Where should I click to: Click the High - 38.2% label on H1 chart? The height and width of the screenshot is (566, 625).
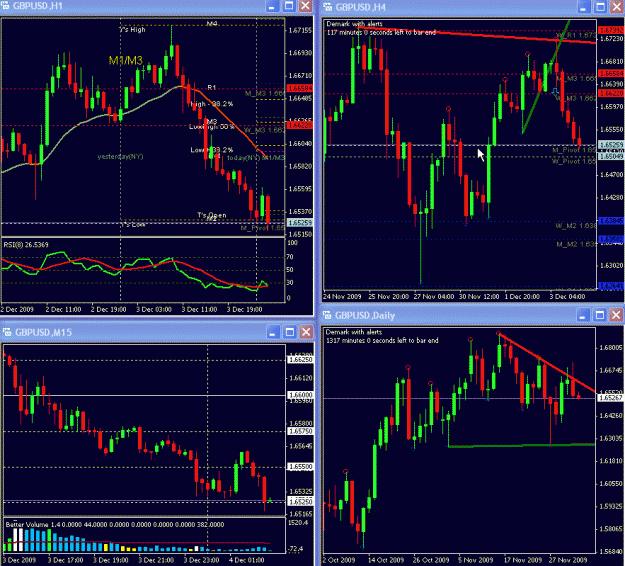coord(212,104)
